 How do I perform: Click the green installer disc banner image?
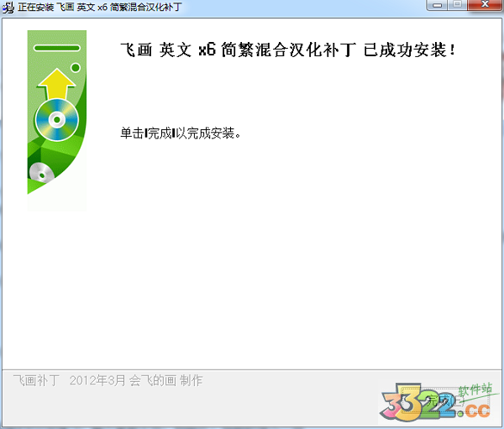(x=57, y=121)
